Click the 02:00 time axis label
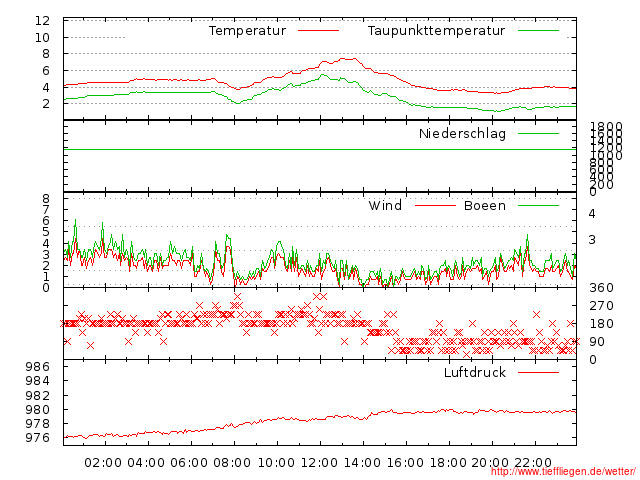This screenshot has height=480, width=640. tap(103, 463)
